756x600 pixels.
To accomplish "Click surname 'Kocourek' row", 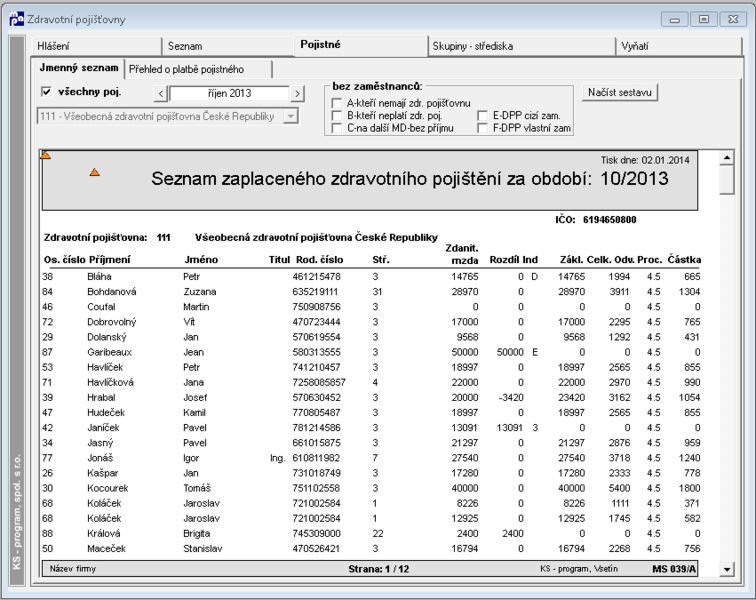I will pos(108,488).
